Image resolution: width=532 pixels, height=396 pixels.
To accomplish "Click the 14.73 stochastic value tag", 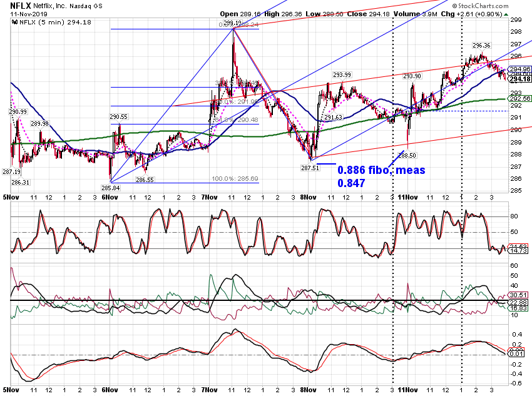I will (x=519, y=251).
